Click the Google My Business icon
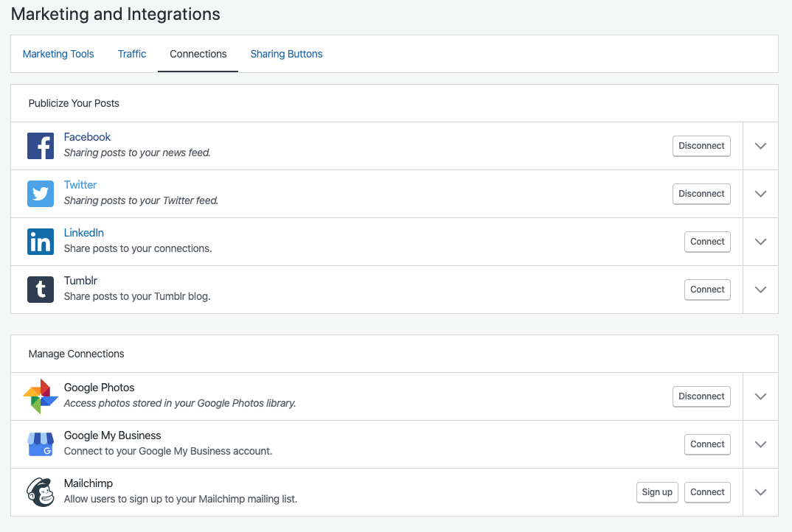The image size is (792, 532). [41, 444]
